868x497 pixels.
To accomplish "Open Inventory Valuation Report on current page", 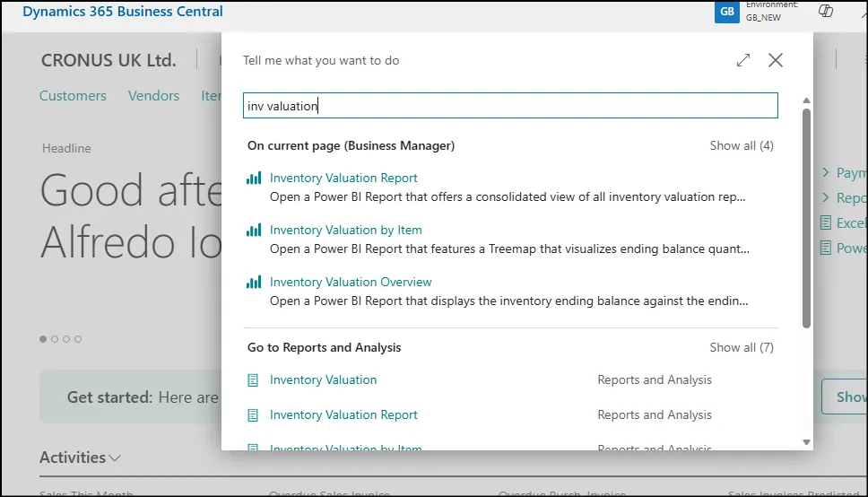I will 343,178.
